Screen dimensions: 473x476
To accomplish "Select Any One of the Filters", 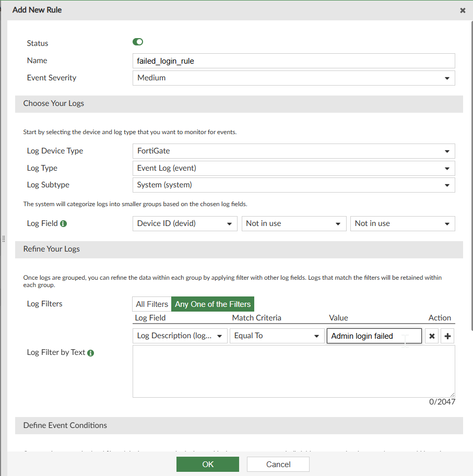I will (212, 304).
